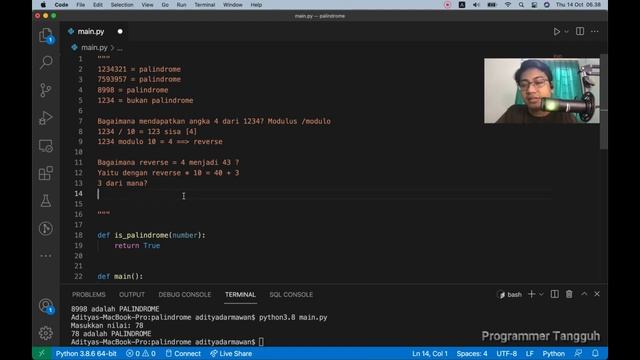Viewport: 640px width, 360px height.
Task: Show additional views ellipsis in activity bar
Action: (x=46, y=256)
